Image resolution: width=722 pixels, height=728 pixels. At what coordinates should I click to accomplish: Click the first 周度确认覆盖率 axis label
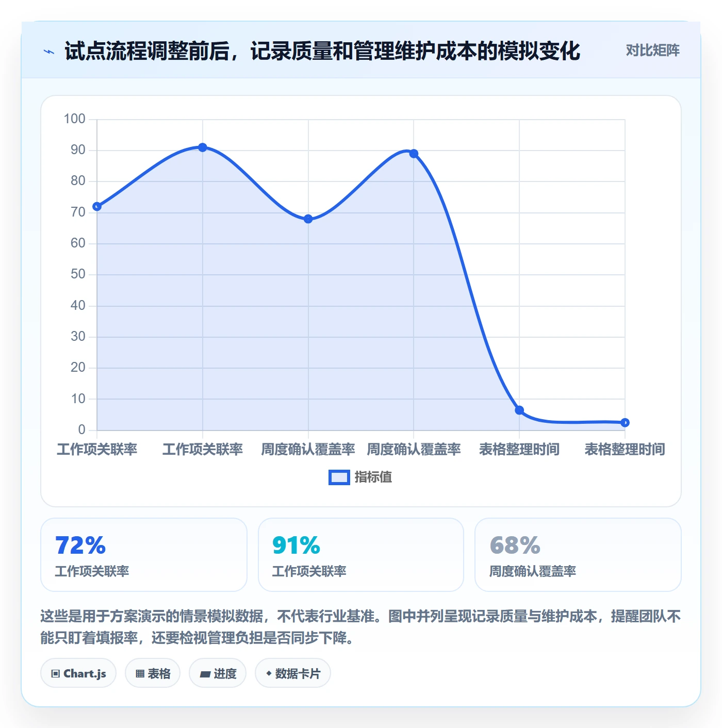tap(308, 450)
